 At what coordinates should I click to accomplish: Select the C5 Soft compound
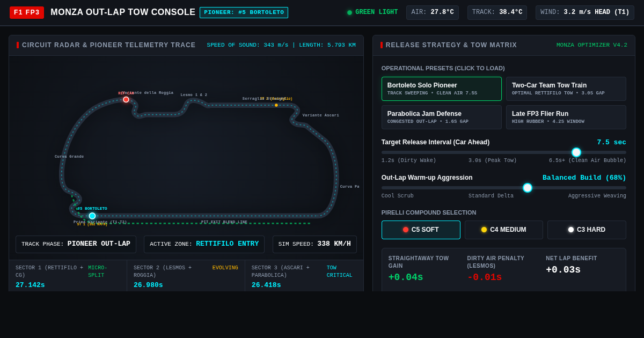pyautogui.click(x=421, y=230)
